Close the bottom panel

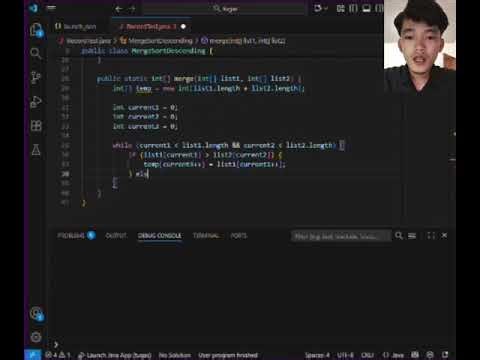444,236
